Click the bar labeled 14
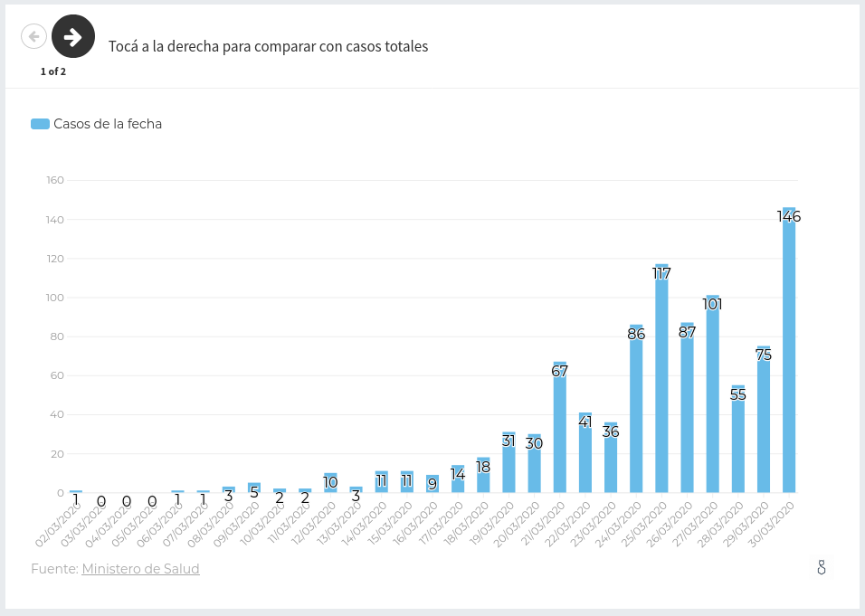 [458, 479]
